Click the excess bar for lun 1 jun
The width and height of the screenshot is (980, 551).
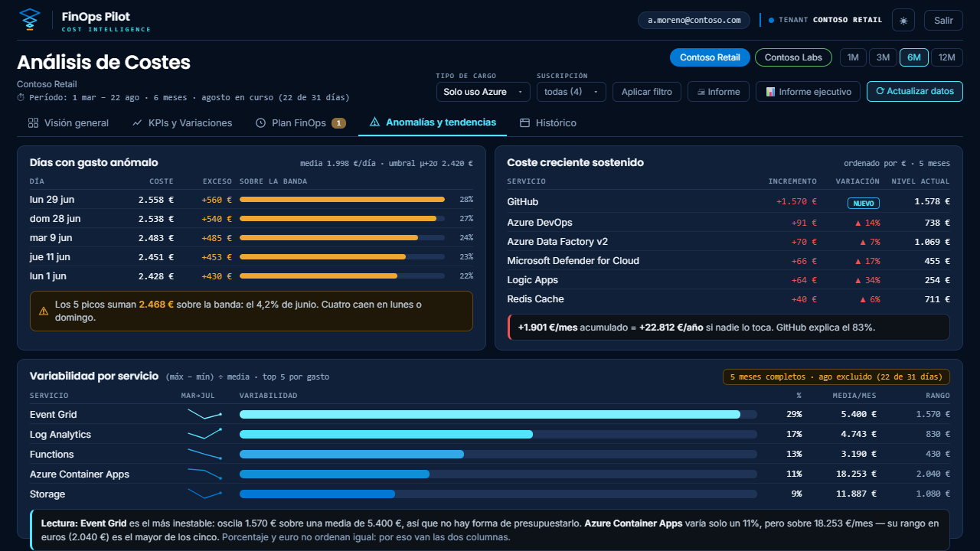click(342, 276)
